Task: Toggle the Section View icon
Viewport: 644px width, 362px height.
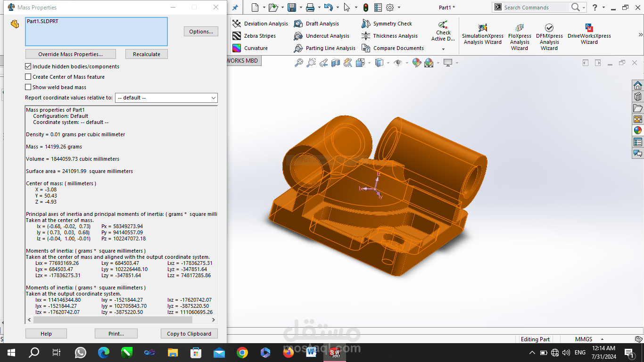Action: [x=336, y=63]
